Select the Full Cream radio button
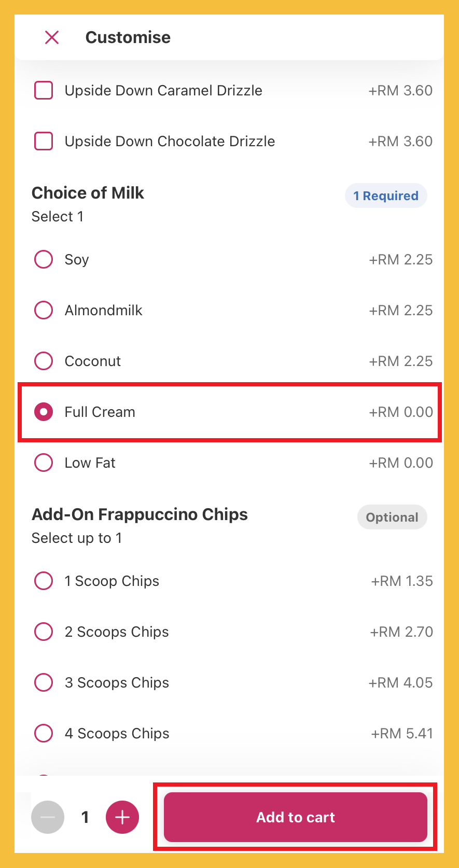The height and width of the screenshot is (868, 459). (44, 412)
